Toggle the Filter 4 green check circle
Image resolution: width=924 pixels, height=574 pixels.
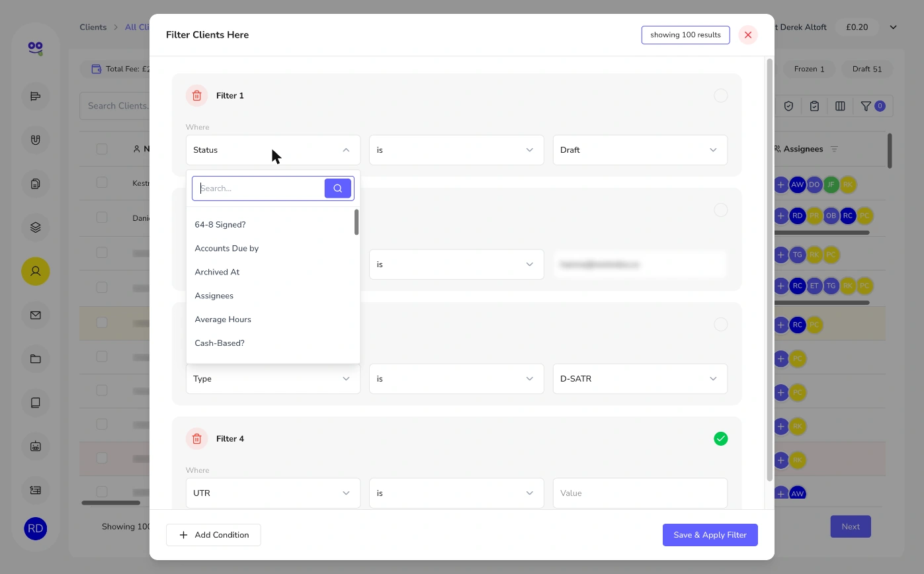pos(721,439)
